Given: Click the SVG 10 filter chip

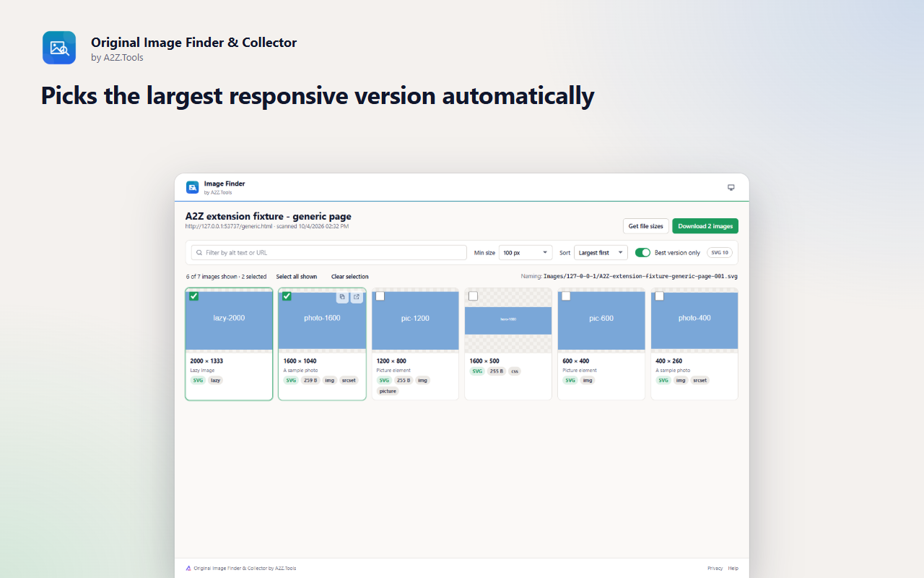Looking at the screenshot, I should 720,253.
